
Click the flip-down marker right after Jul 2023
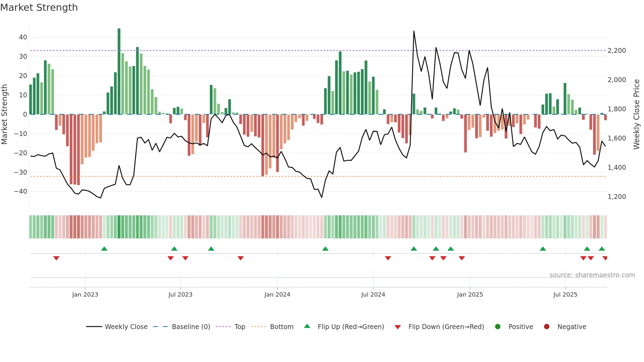click(x=185, y=258)
